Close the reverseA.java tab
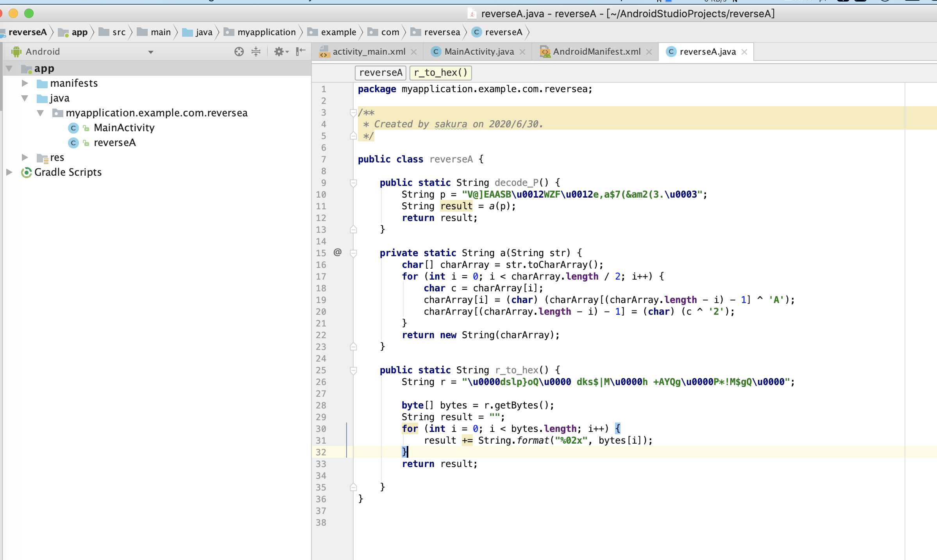 [744, 52]
